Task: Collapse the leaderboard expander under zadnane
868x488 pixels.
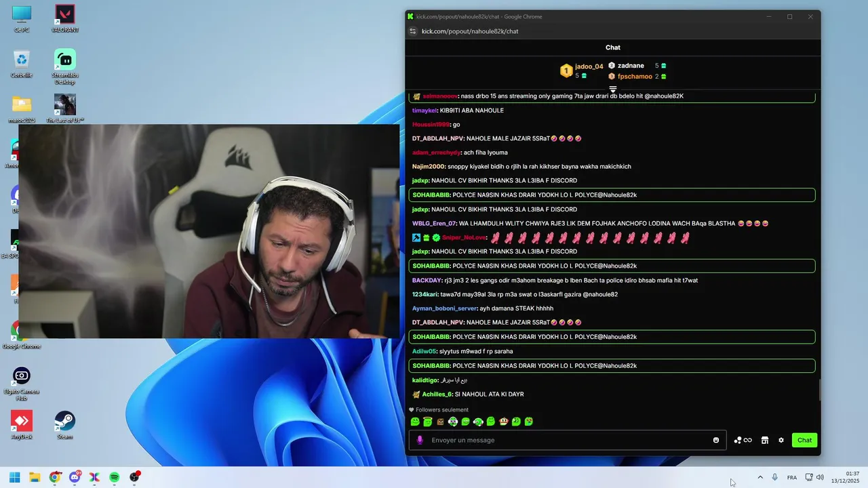Action: tap(613, 89)
